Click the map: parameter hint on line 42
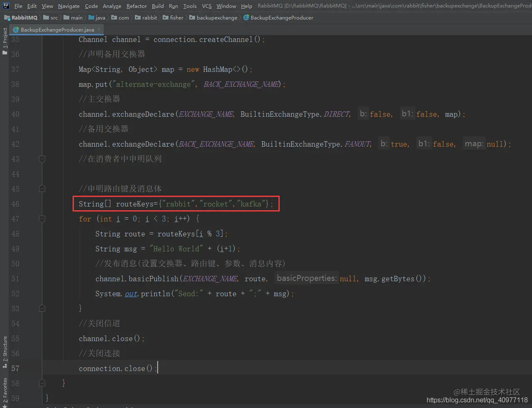The height and width of the screenshot is (408, 532). 474,144
